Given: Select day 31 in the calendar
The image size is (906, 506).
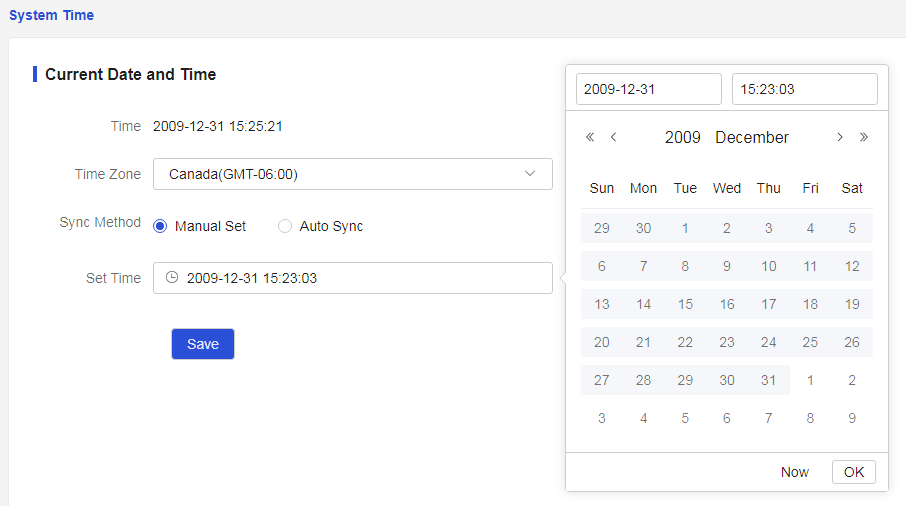Looking at the screenshot, I should (768, 380).
